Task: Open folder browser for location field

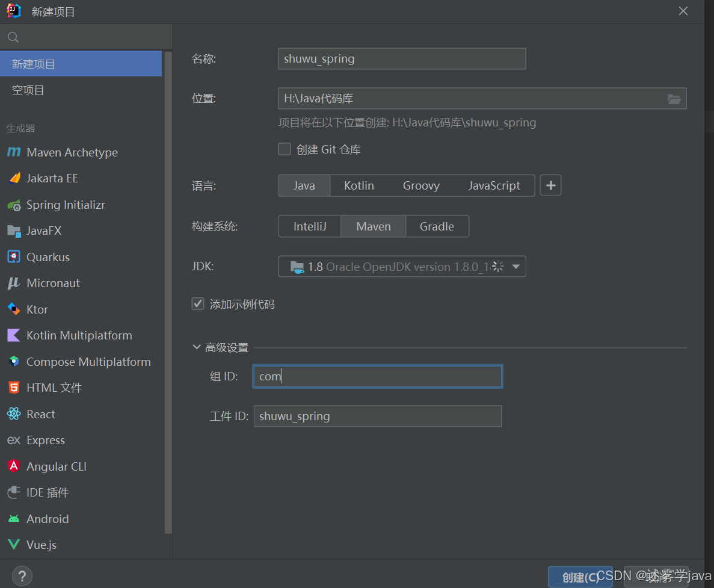Action: click(x=674, y=99)
